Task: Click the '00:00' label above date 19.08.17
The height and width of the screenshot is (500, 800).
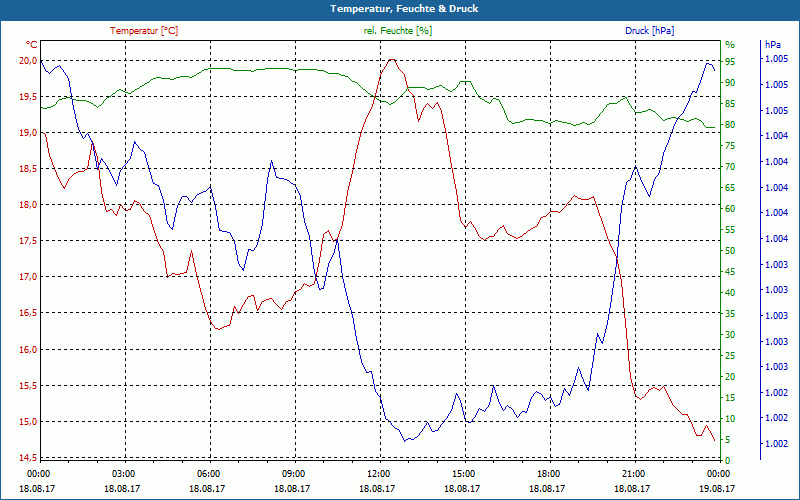Action: 718,473
